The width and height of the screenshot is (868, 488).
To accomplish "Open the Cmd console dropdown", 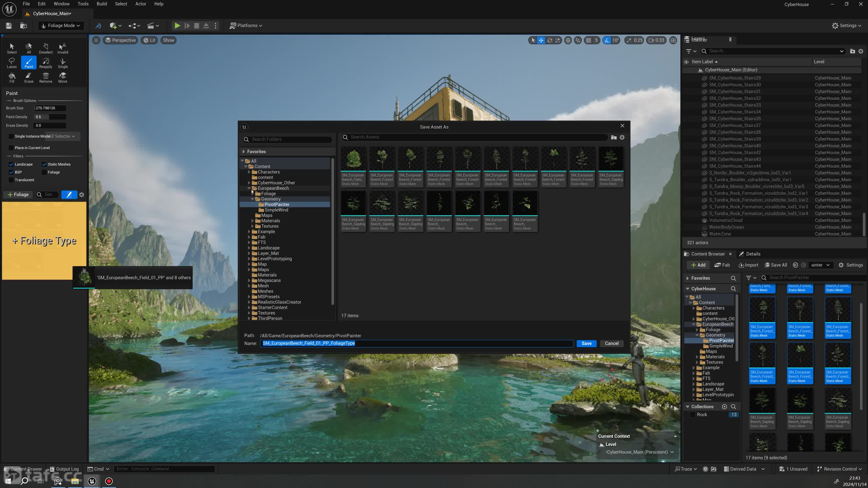I will click(x=98, y=469).
